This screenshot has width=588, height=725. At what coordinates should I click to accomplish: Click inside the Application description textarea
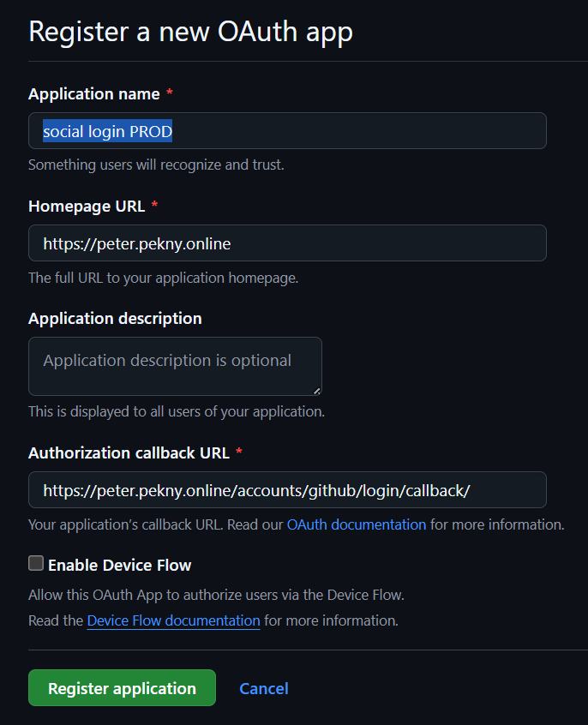175,366
